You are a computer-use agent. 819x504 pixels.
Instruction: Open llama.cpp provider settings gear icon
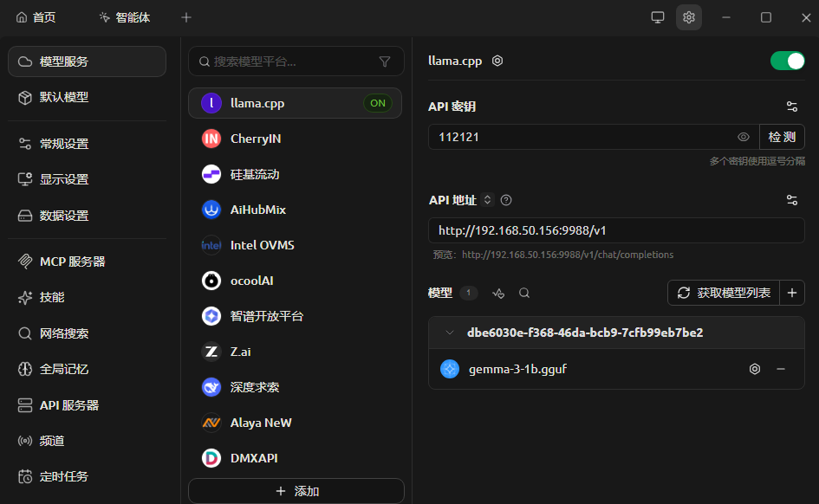tap(497, 61)
